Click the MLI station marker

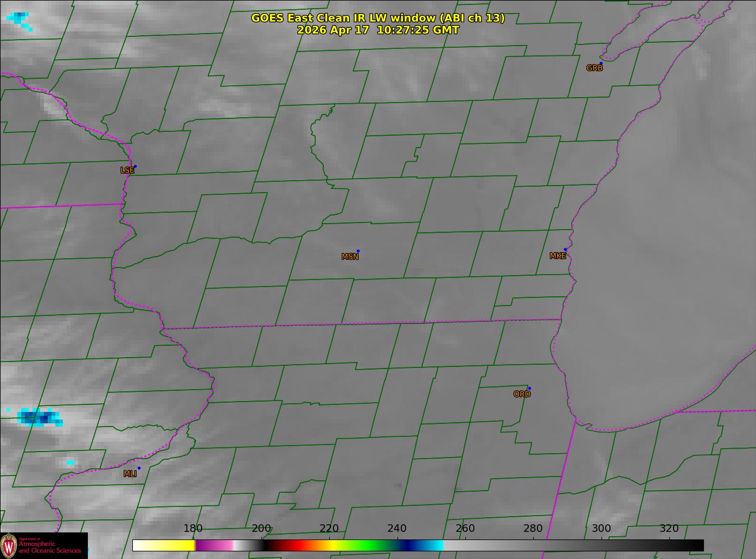click(x=139, y=468)
